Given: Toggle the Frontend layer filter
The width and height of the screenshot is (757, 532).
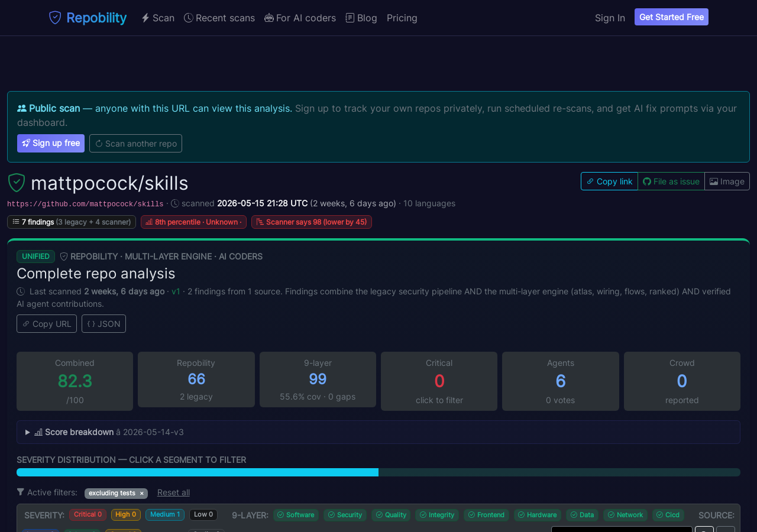Looking at the screenshot, I should tap(486, 515).
